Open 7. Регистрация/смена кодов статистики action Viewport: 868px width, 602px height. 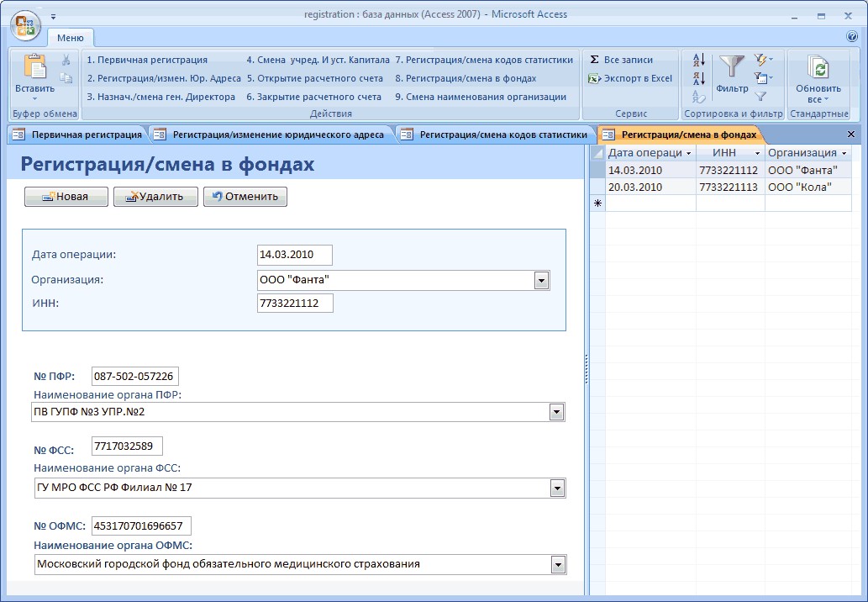484,60
